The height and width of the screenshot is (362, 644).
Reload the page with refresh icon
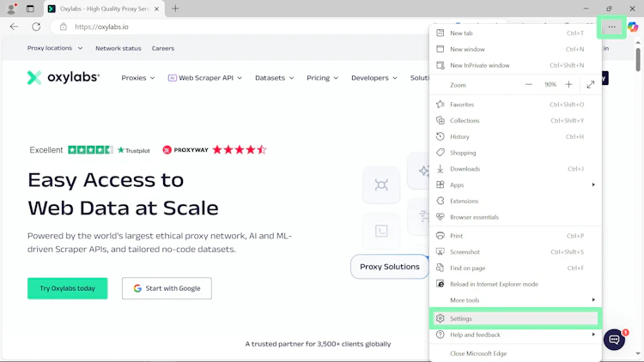click(36, 27)
